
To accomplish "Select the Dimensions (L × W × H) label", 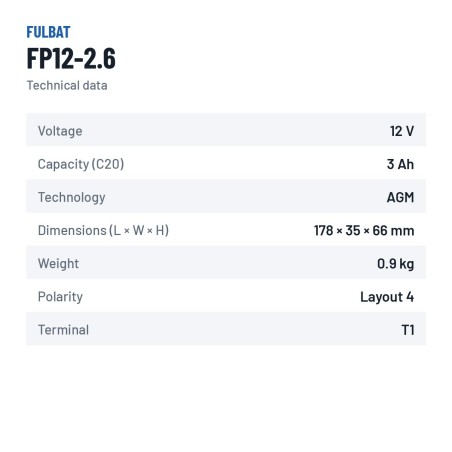I will pos(103,230).
